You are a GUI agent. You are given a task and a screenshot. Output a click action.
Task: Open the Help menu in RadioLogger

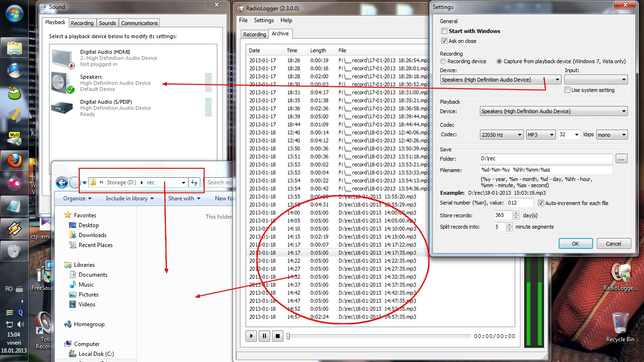click(x=286, y=20)
